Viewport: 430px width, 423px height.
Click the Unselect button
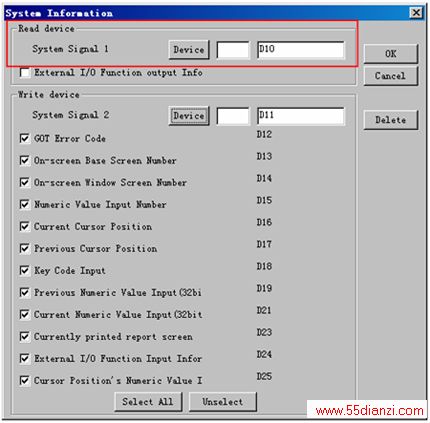tap(223, 402)
